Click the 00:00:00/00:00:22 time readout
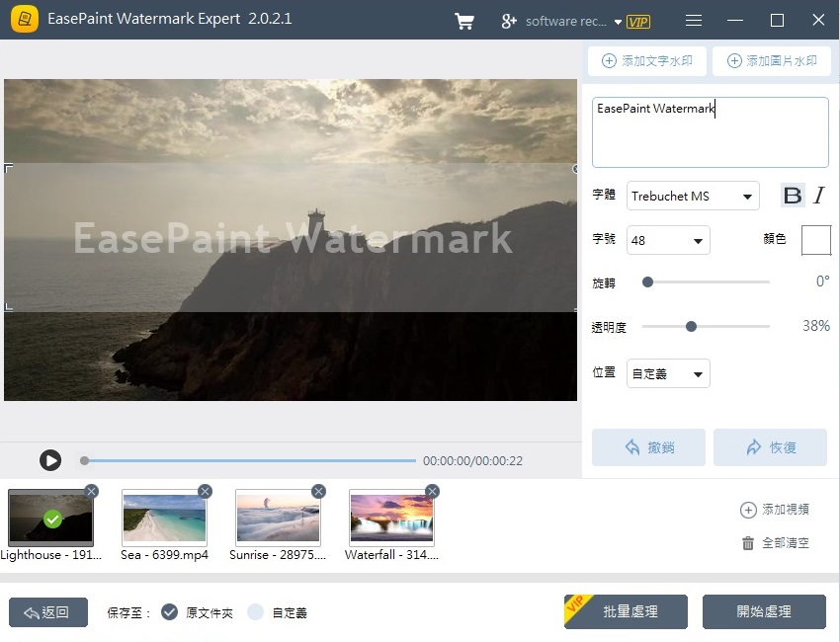 pos(472,461)
